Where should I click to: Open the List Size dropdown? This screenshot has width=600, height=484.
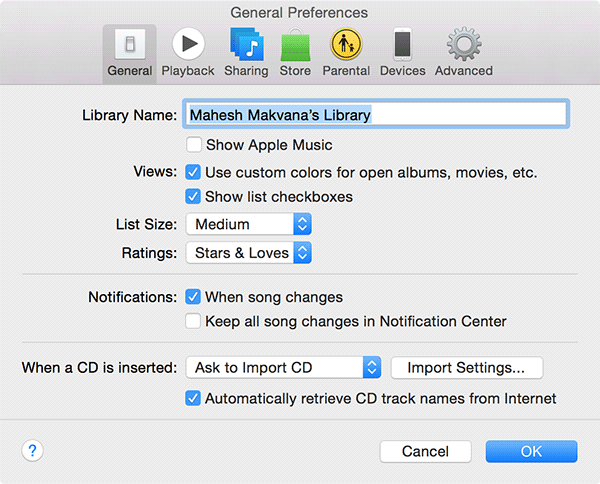tap(249, 225)
